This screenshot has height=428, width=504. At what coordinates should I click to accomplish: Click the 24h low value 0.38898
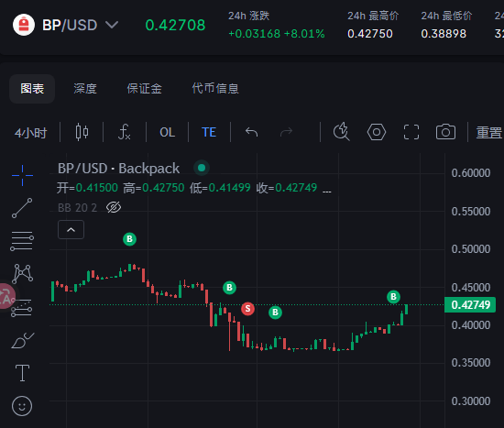444,34
